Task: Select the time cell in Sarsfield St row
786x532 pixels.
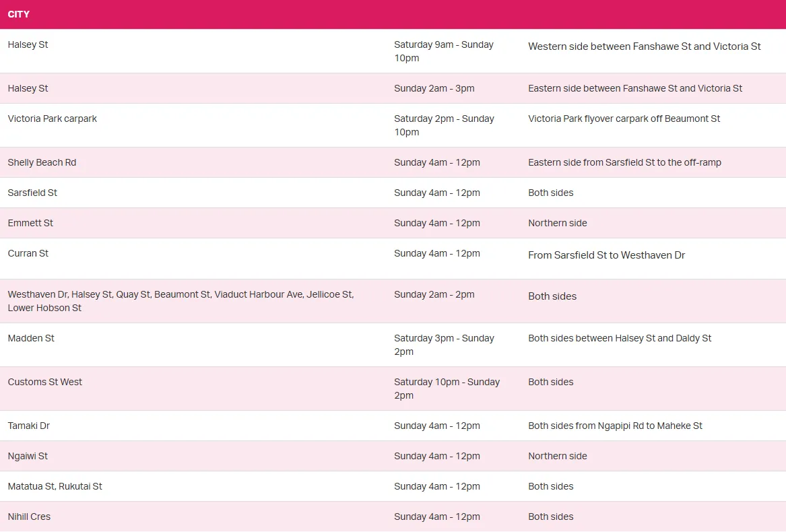Action: tap(437, 193)
